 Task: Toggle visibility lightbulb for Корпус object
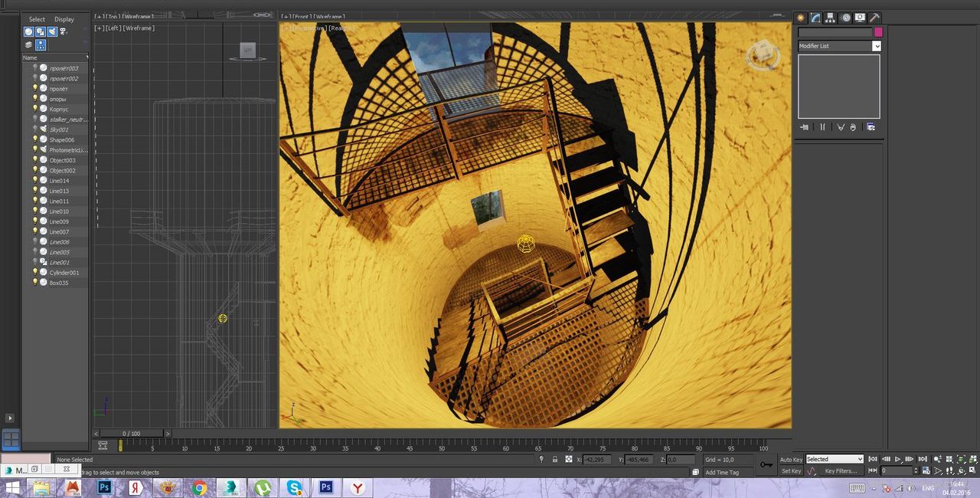35,109
